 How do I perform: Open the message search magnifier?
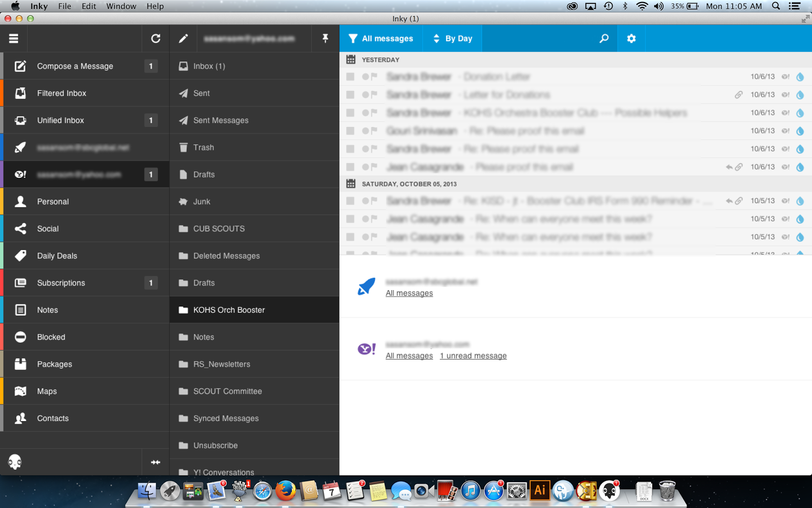[x=604, y=39]
